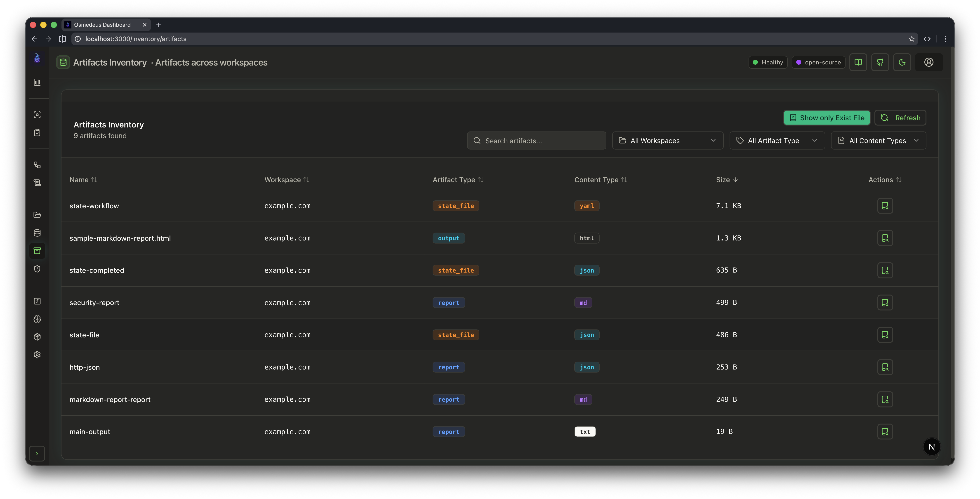The height and width of the screenshot is (499, 980).
Task: Preview the state-workflow artifact
Action: [885, 206]
